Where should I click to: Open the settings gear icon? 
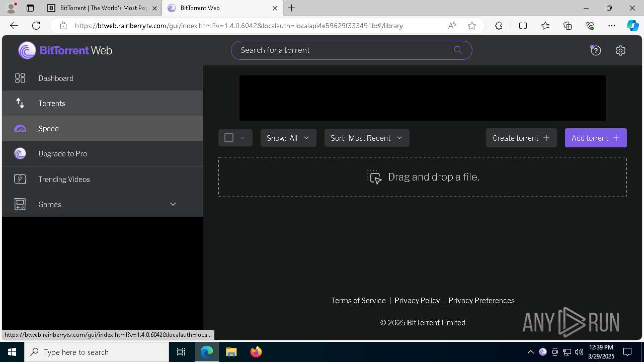[x=620, y=50]
